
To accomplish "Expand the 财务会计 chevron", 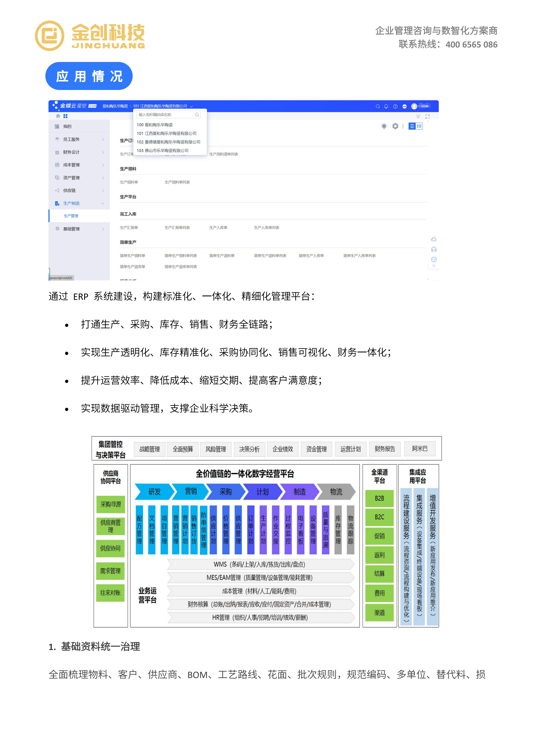I will [x=103, y=152].
